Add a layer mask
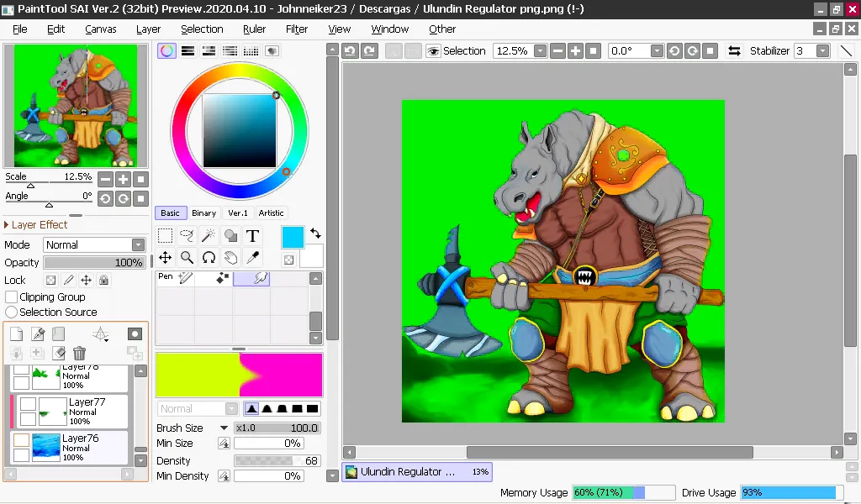The image size is (861, 504). point(135,333)
